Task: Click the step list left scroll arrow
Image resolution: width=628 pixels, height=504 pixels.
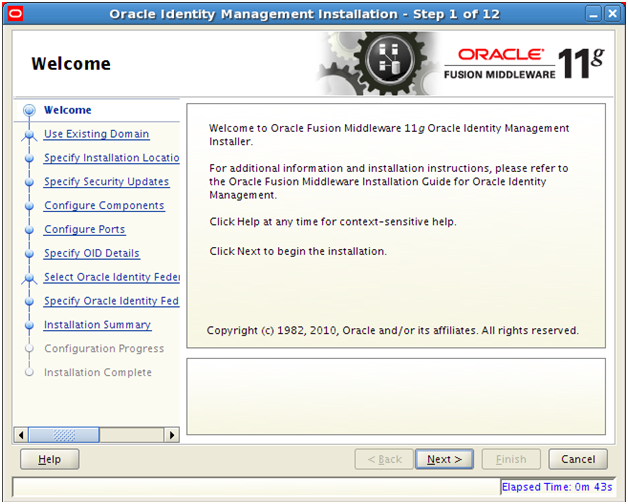Action: pyautogui.click(x=21, y=435)
